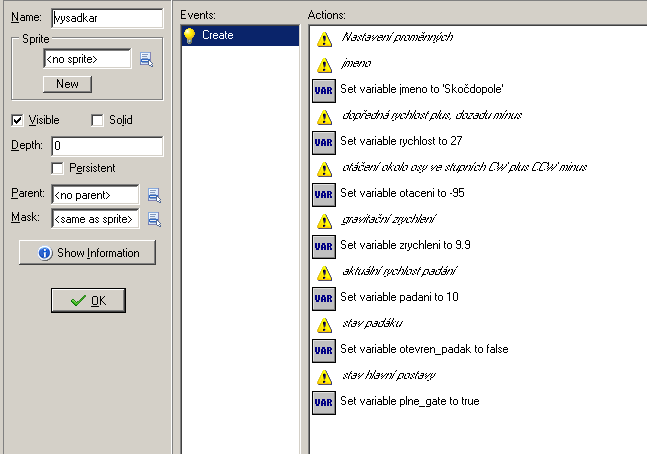Viewport: 647px width, 454px height.
Task: Select comment icon for 'stav padáku'
Action: (x=324, y=325)
